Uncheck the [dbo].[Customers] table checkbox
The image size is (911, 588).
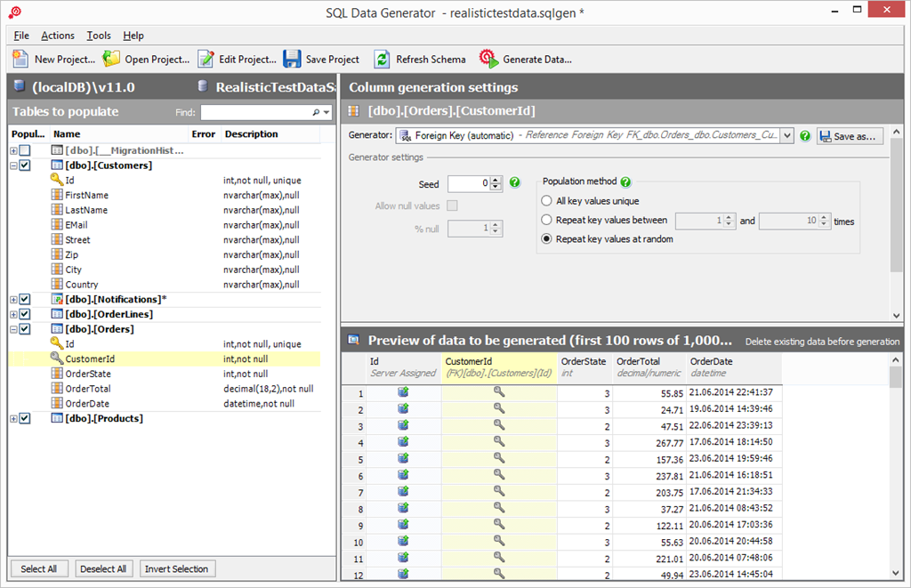[25, 165]
